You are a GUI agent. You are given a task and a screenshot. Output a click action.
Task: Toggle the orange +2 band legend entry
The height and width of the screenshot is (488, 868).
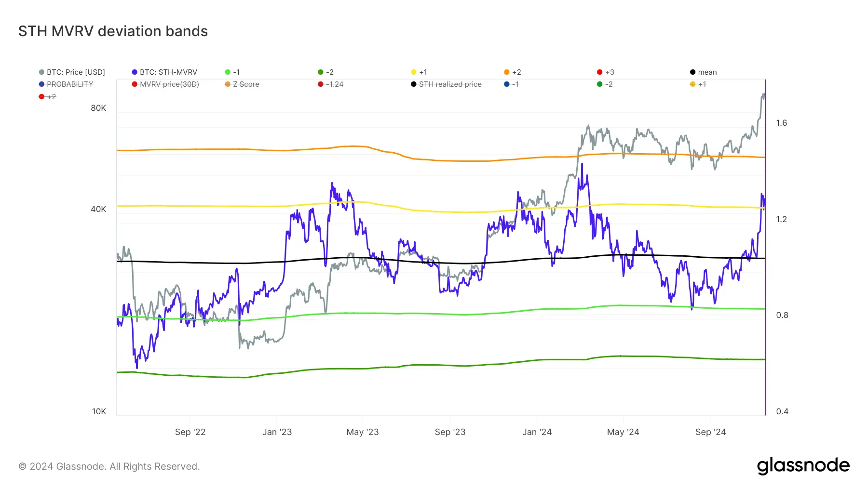point(513,72)
